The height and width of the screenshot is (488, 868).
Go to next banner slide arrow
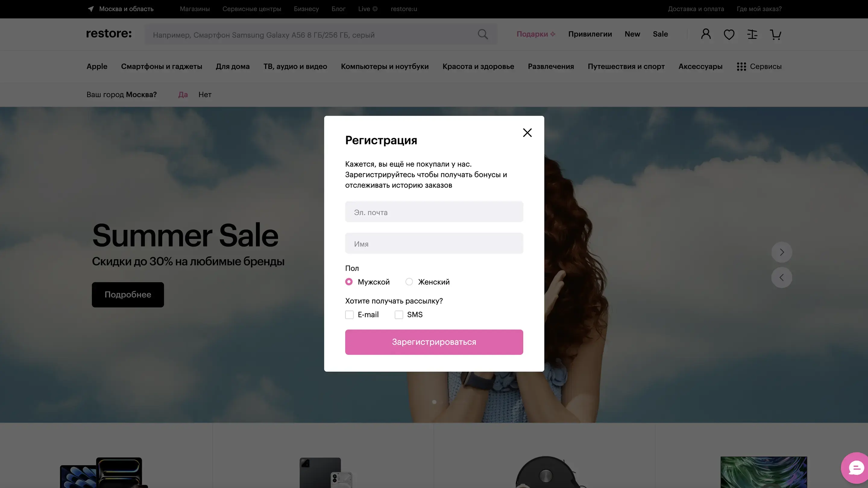click(782, 252)
